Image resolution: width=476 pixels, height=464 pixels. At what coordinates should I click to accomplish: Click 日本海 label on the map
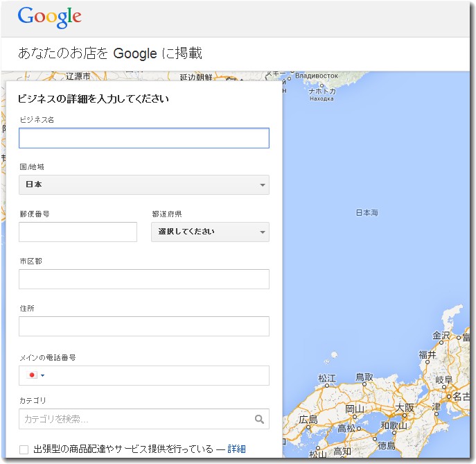367,212
